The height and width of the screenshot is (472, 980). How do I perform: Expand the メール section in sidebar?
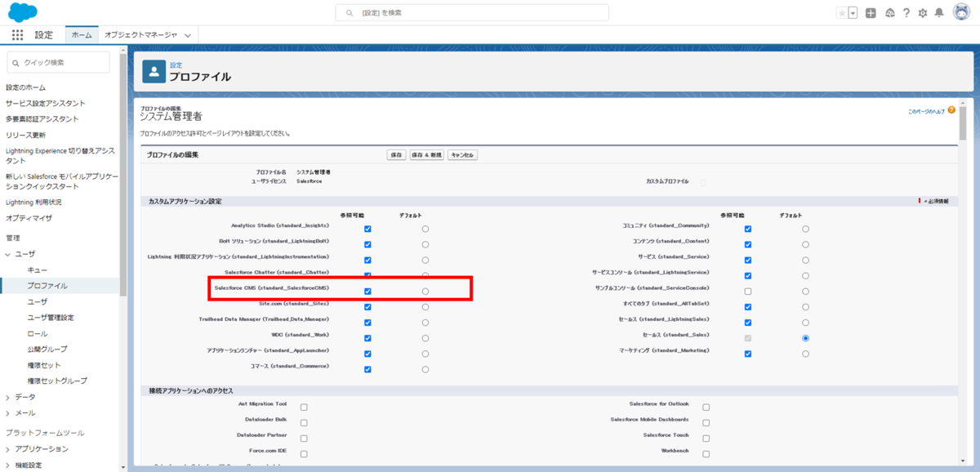(x=8, y=413)
